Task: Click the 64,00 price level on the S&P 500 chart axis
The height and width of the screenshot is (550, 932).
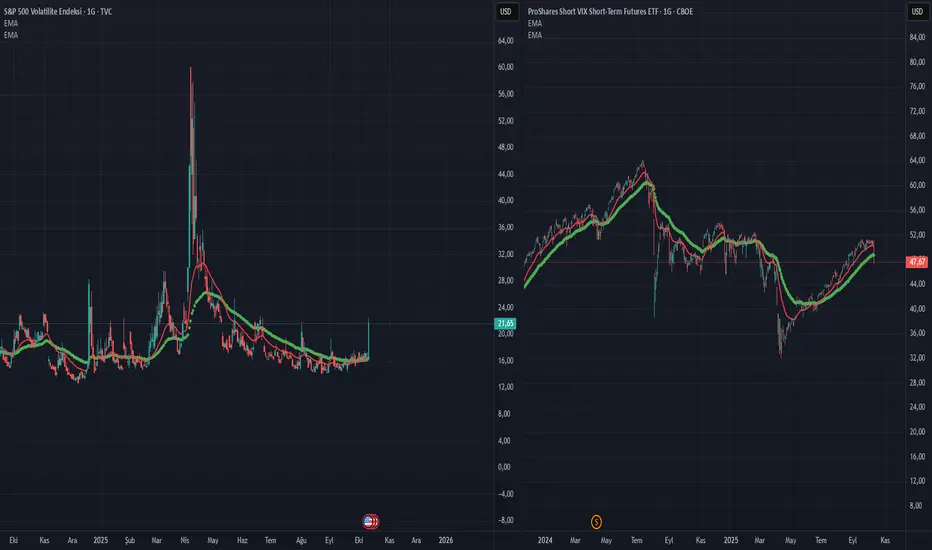Action: pos(506,40)
